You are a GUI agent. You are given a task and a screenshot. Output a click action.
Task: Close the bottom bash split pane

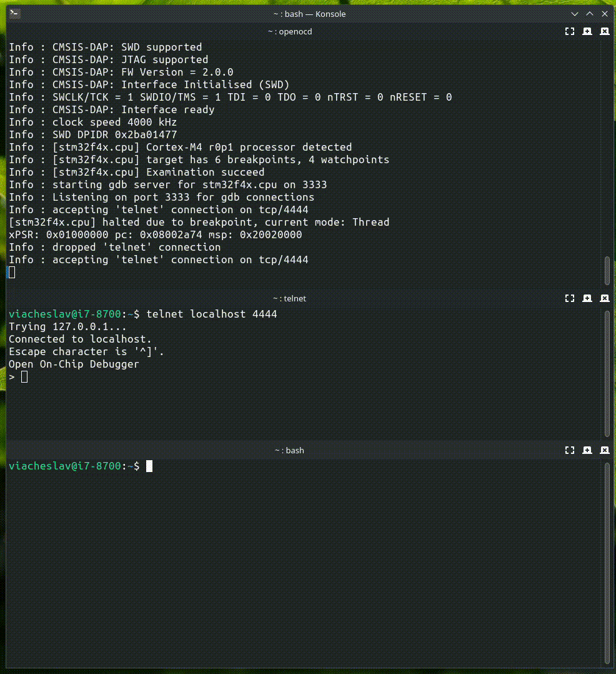pyautogui.click(x=604, y=450)
